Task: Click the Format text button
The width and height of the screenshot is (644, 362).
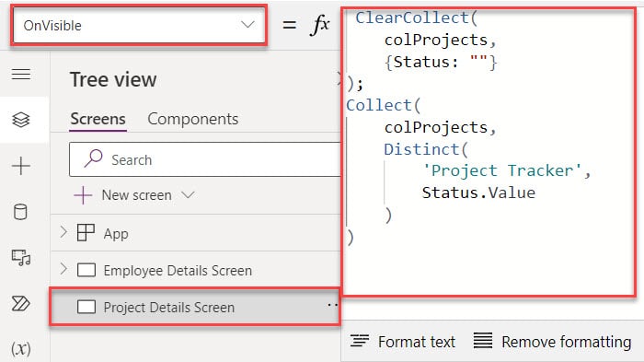Action: coord(403,342)
